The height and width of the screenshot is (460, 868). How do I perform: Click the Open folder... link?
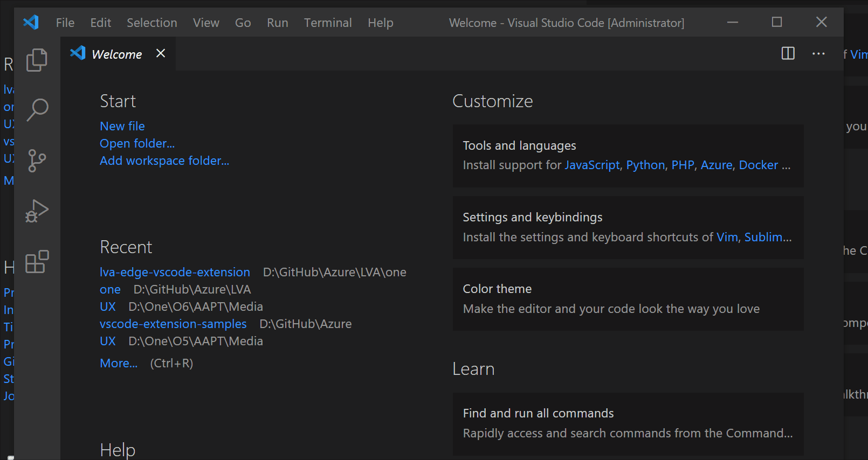[137, 143]
